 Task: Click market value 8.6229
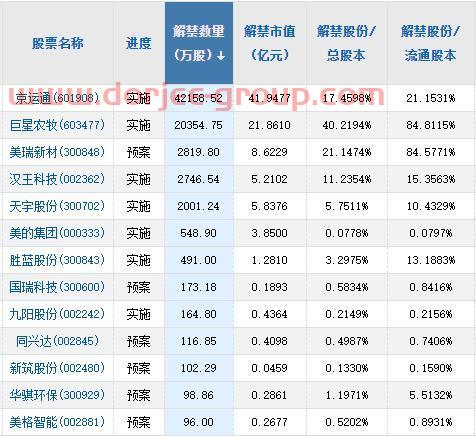pos(269,152)
